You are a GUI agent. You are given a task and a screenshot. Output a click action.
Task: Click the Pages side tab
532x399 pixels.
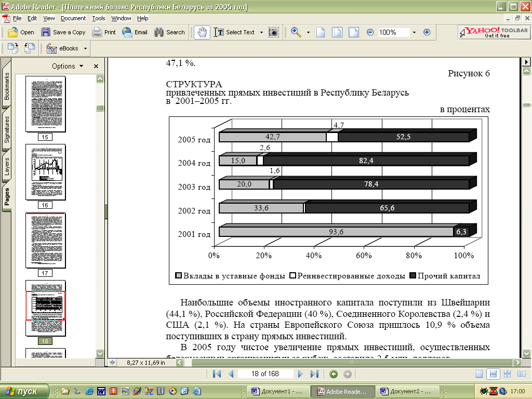tap(7, 196)
